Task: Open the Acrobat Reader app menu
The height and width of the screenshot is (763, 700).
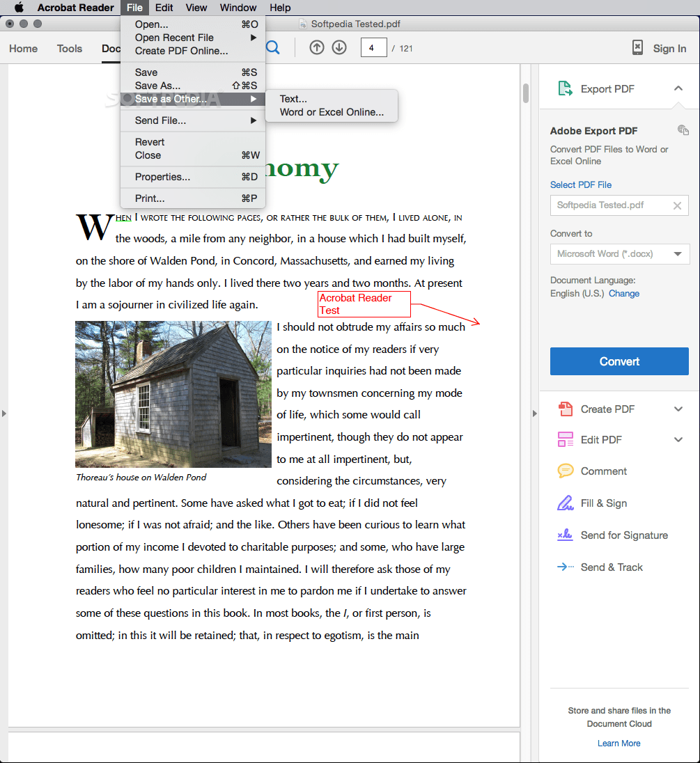Action: 75,7
